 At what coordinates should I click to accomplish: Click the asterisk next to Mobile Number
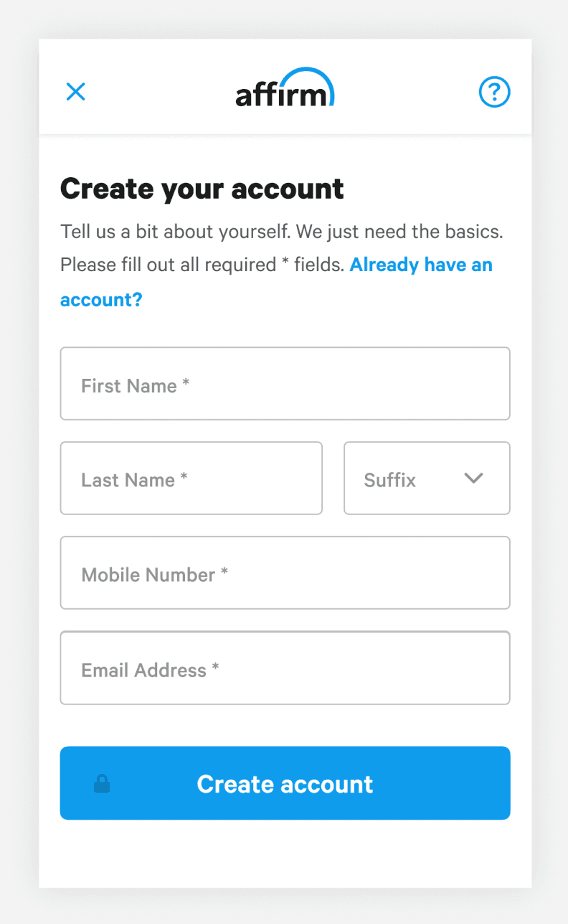[224, 572]
